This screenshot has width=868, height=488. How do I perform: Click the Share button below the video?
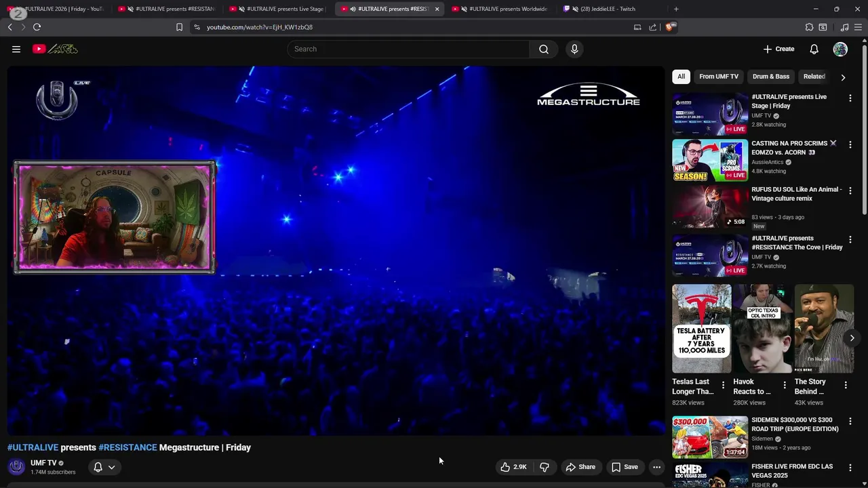tap(580, 467)
